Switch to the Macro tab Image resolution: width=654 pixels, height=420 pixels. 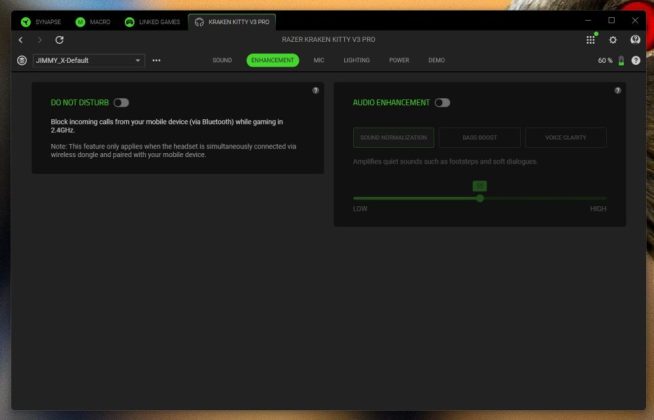tap(95, 21)
